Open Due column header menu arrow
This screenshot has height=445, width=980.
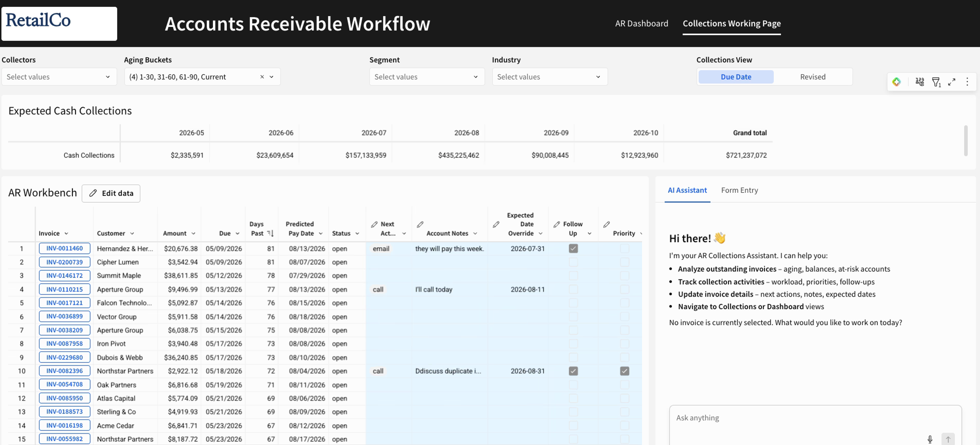click(237, 233)
